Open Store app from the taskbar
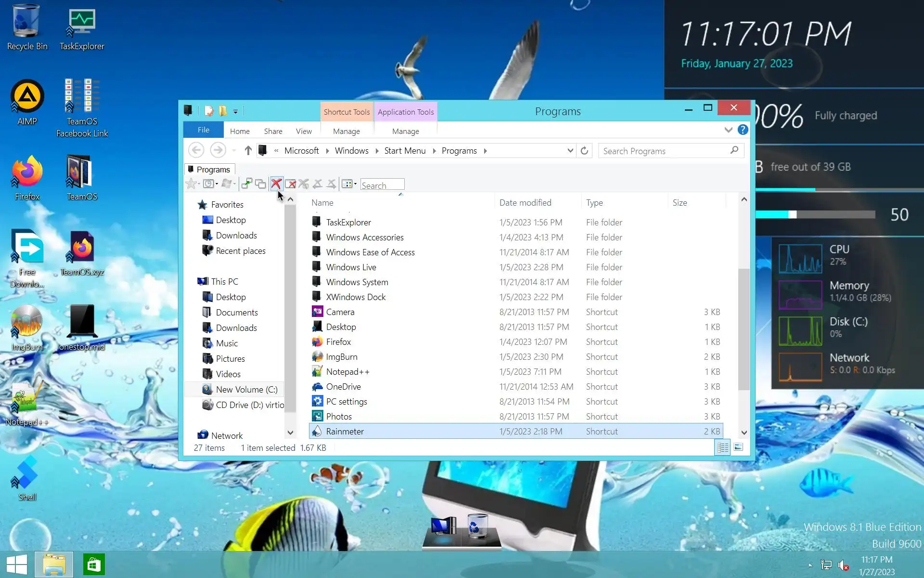The width and height of the screenshot is (924, 578). click(x=93, y=565)
